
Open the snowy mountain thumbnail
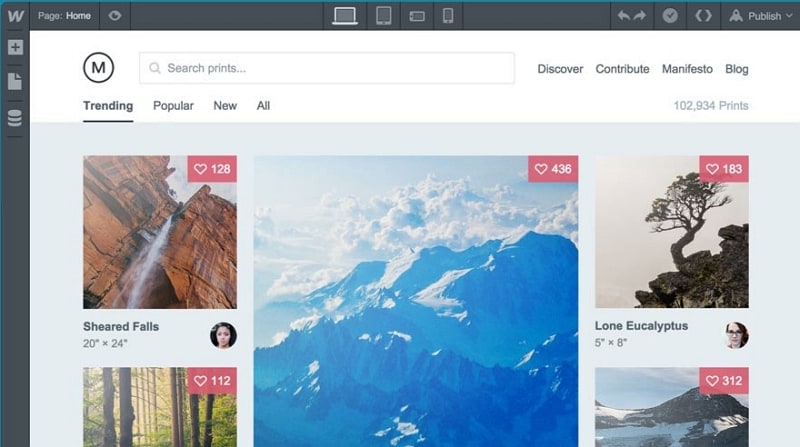tap(672, 407)
